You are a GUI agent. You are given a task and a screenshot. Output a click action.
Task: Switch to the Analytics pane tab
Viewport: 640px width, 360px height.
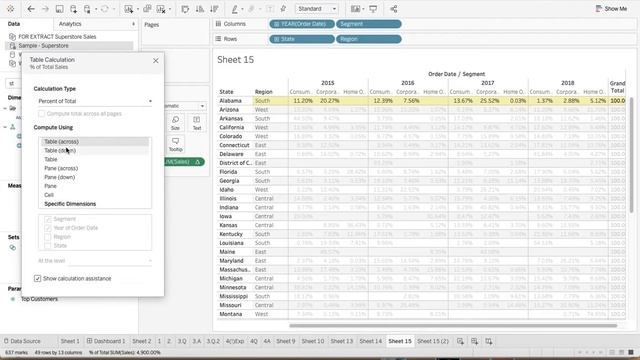tap(70, 24)
